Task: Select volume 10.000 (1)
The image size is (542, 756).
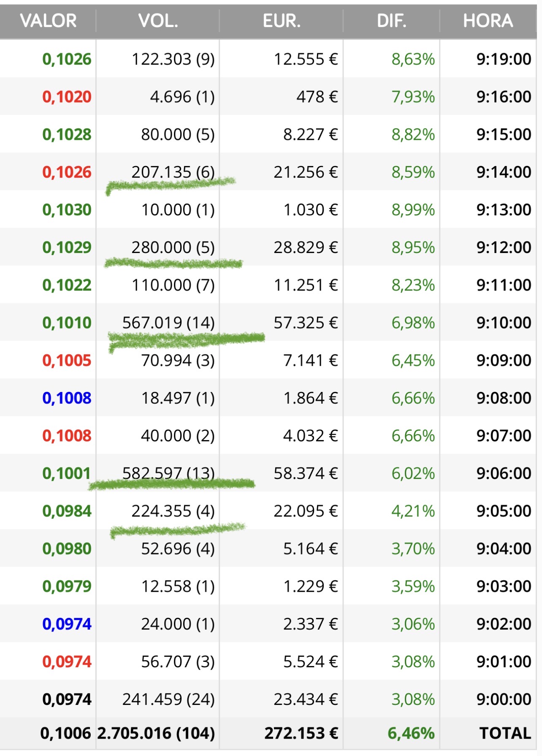Action: tap(178, 209)
